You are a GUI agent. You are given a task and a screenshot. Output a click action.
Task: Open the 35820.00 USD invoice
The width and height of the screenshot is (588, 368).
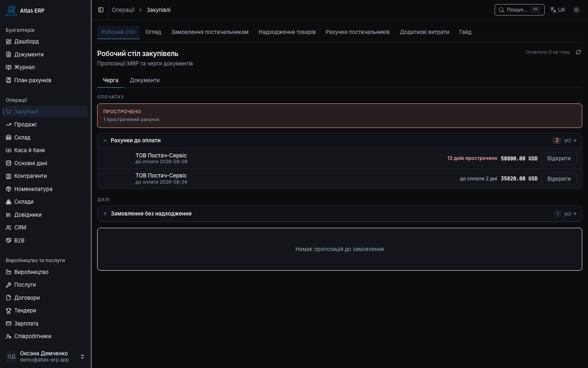click(559, 179)
